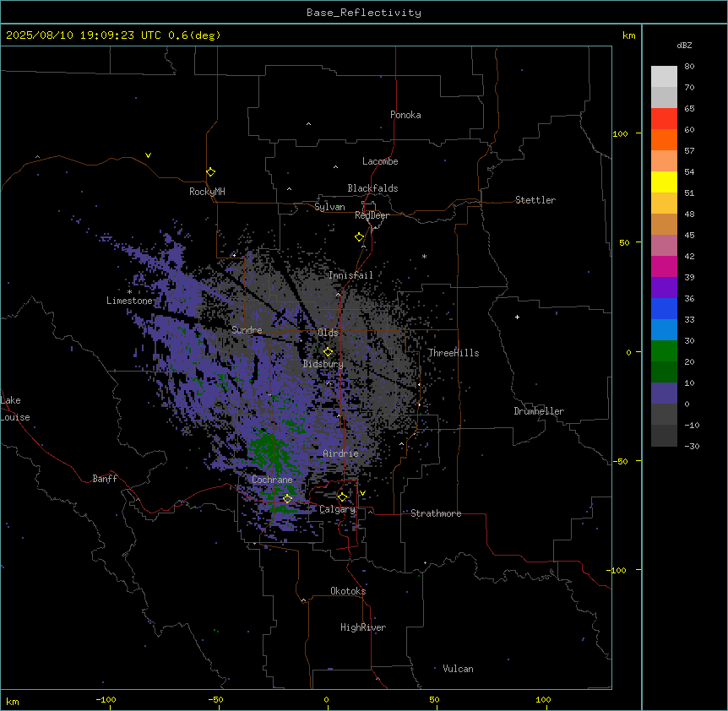The height and width of the screenshot is (711, 728).
Task: Select the Blackfalds label
Action: [x=372, y=188]
